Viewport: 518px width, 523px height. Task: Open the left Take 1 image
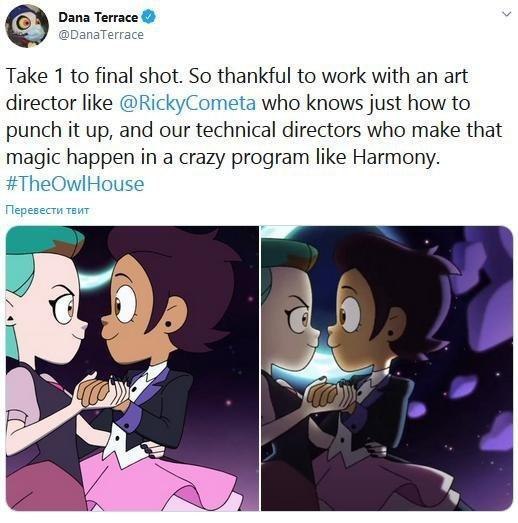click(x=132, y=368)
